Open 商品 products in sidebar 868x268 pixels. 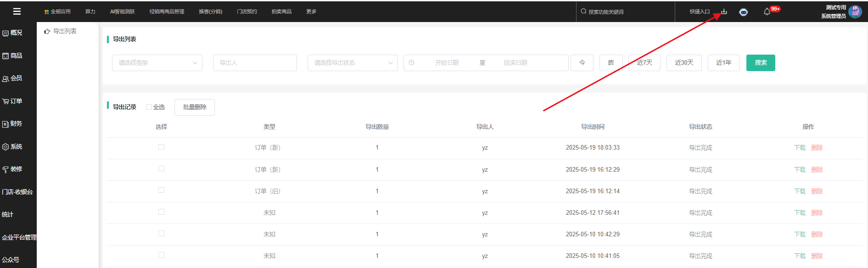point(12,56)
